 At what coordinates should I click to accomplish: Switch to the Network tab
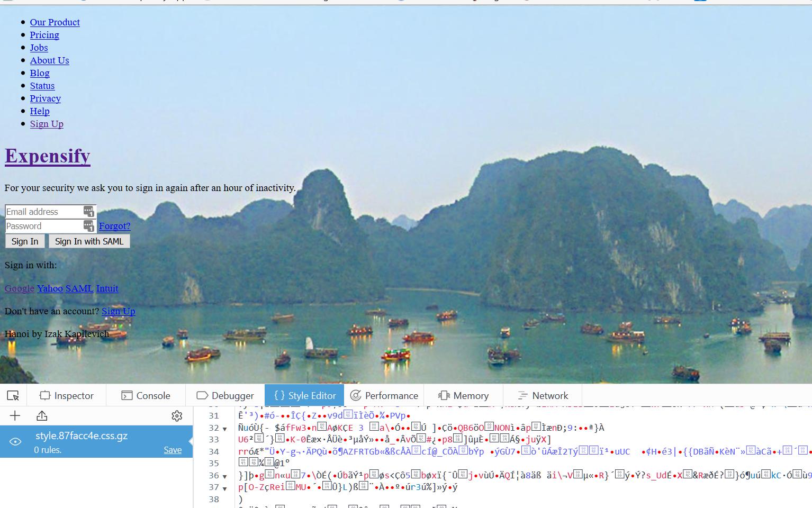coord(543,396)
